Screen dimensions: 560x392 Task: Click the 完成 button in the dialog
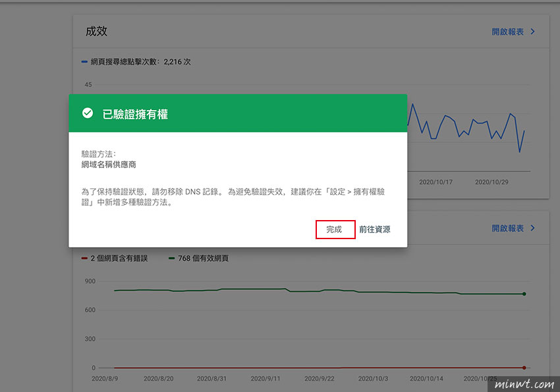coord(335,229)
